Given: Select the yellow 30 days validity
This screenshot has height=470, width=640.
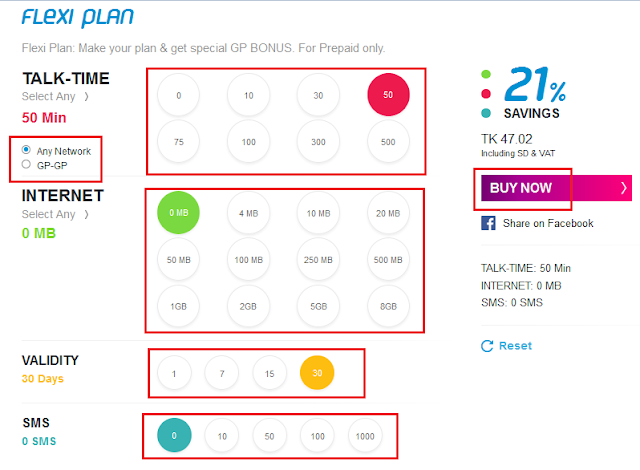Looking at the screenshot, I should click(x=317, y=373).
